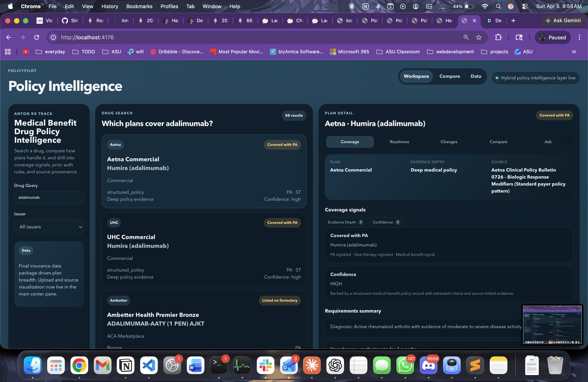Bookmark page with the star icon

[479, 37]
